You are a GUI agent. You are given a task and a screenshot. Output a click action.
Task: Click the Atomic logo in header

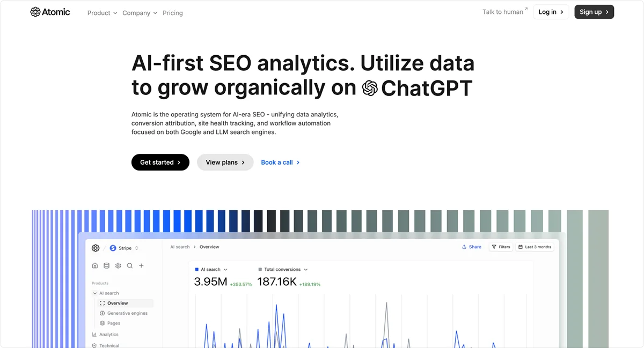point(50,12)
